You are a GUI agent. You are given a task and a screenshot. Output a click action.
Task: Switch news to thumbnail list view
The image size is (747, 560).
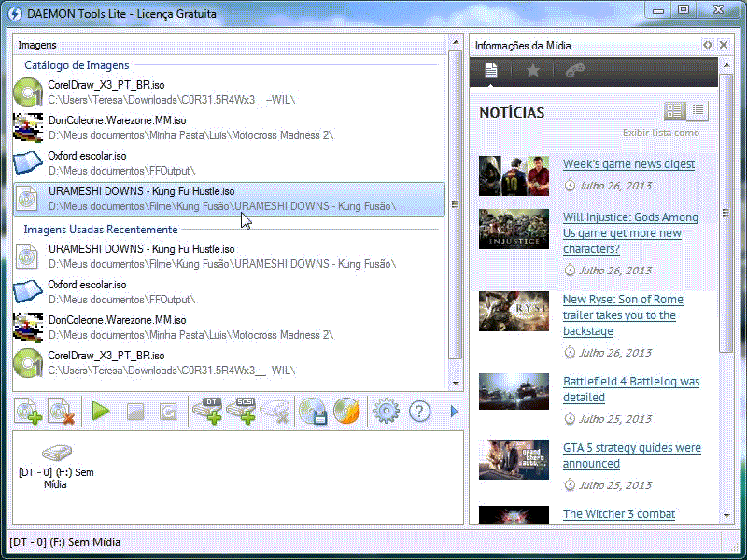point(674,111)
